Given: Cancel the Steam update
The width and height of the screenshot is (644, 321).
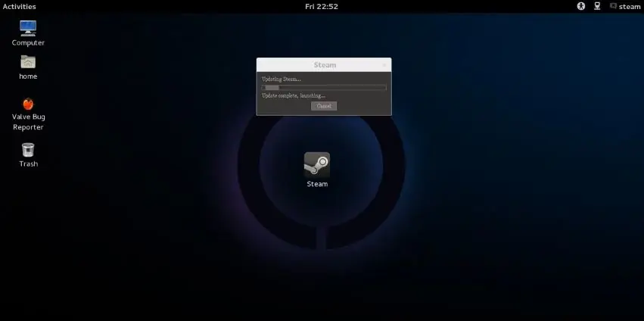Looking at the screenshot, I should (324, 106).
